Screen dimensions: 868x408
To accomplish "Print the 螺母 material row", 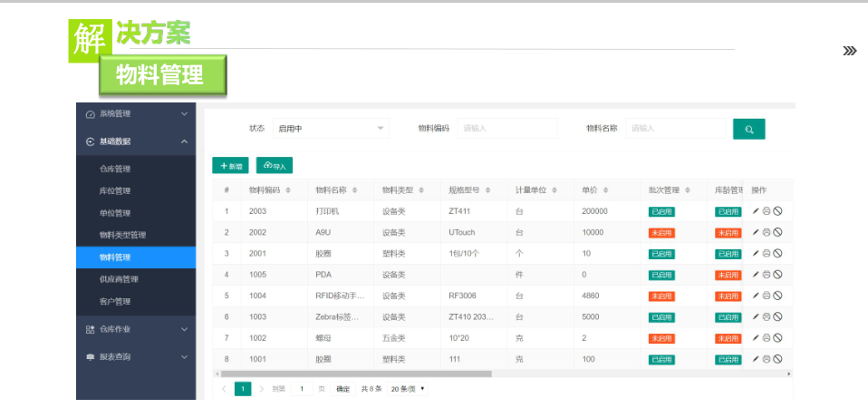I will [x=767, y=337].
